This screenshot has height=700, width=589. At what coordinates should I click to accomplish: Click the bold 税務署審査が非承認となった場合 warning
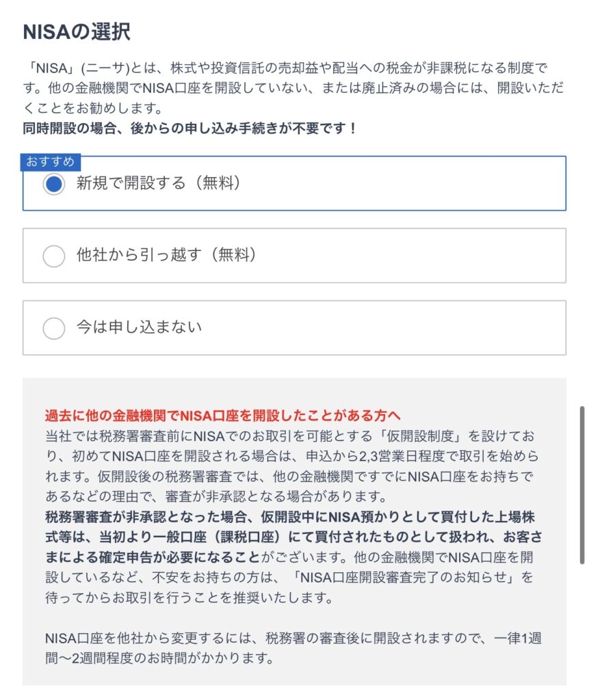pyautogui.click(x=294, y=519)
